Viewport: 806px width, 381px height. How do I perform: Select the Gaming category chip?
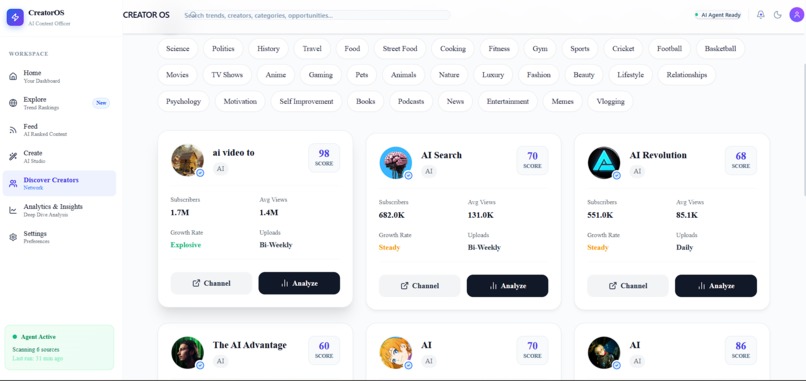pyautogui.click(x=321, y=75)
